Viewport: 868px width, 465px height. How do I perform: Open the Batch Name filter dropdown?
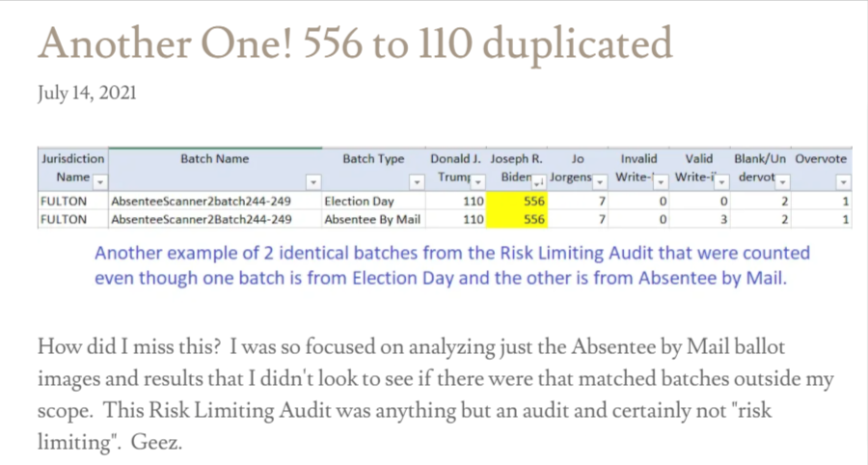(312, 181)
